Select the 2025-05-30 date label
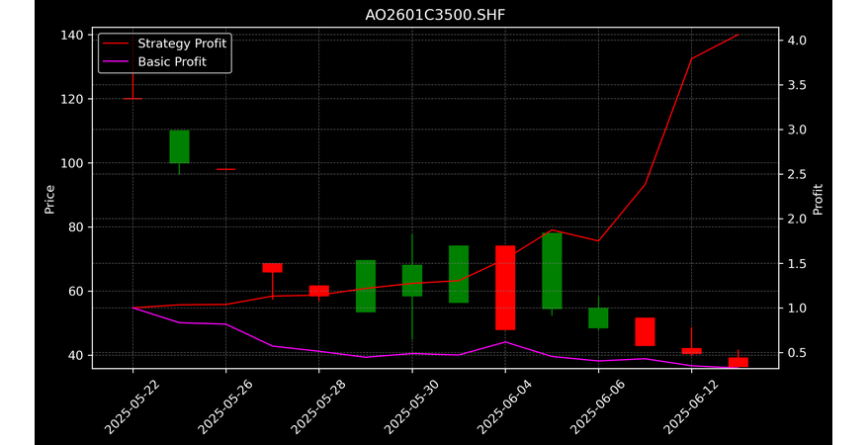 click(x=410, y=406)
